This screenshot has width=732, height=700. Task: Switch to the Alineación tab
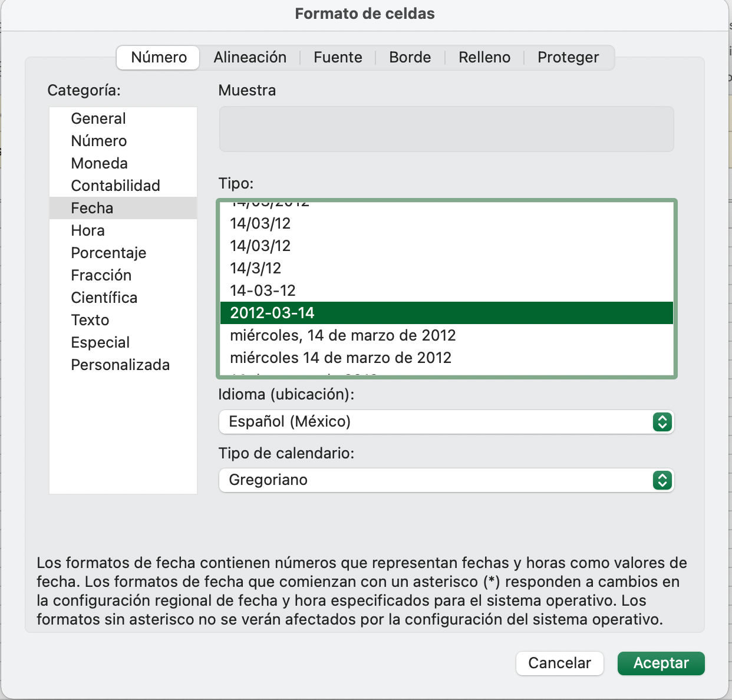250,57
